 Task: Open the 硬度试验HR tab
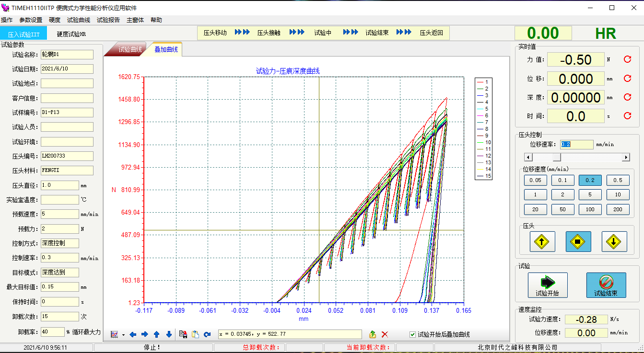(x=71, y=34)
